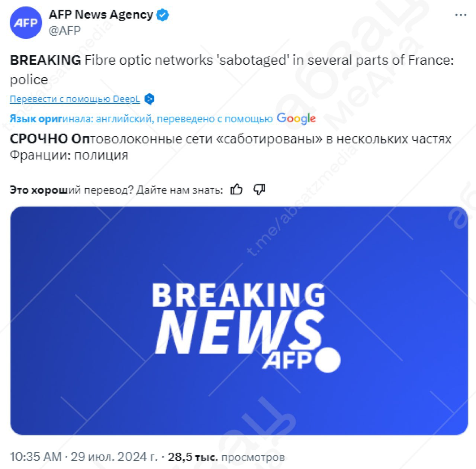Click the 10:35 AM timestamp
The width and height of the screenshot is (476, 469).
36,457
